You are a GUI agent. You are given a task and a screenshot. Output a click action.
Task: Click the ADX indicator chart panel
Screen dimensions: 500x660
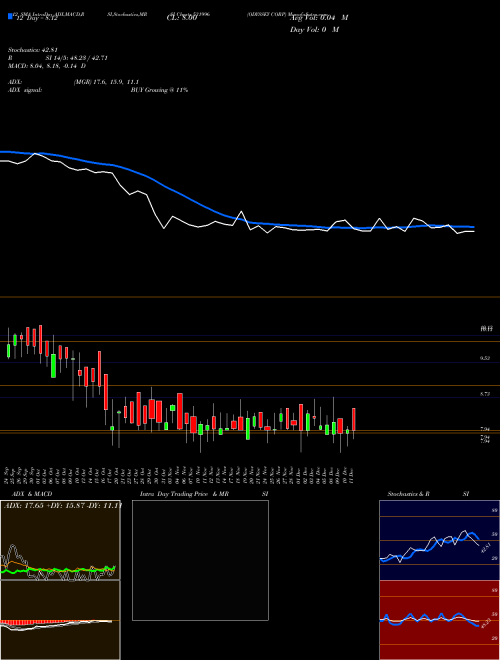(60, 540)
